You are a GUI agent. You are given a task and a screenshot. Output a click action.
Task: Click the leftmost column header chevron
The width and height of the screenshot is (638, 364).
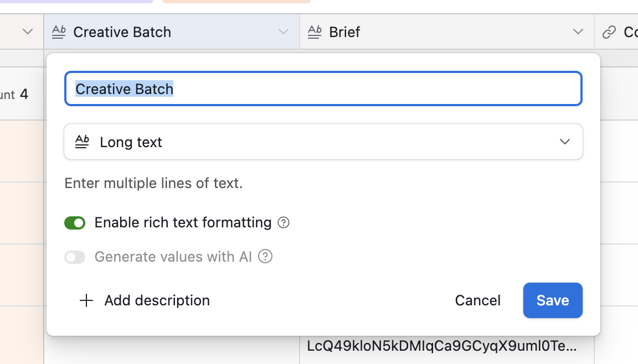[x=28, y=32]
